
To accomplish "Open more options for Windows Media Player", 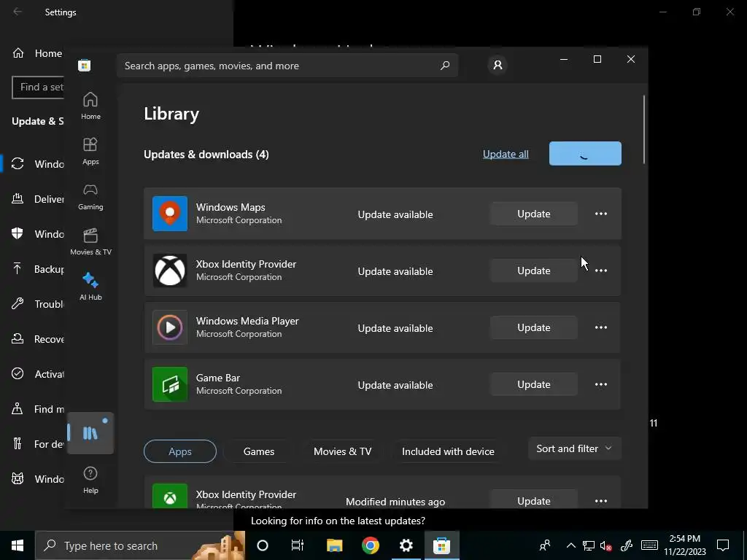I will point(601,327).
